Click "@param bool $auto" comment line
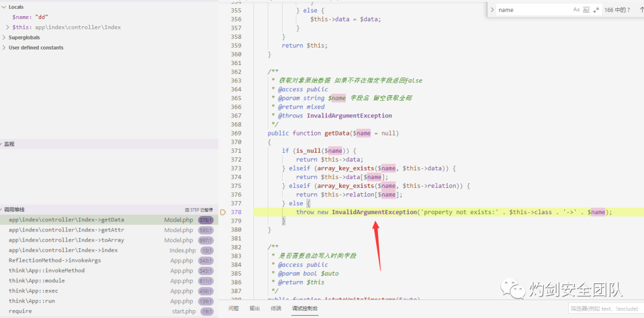Viewport: 644px width, 318px height. 308,274
